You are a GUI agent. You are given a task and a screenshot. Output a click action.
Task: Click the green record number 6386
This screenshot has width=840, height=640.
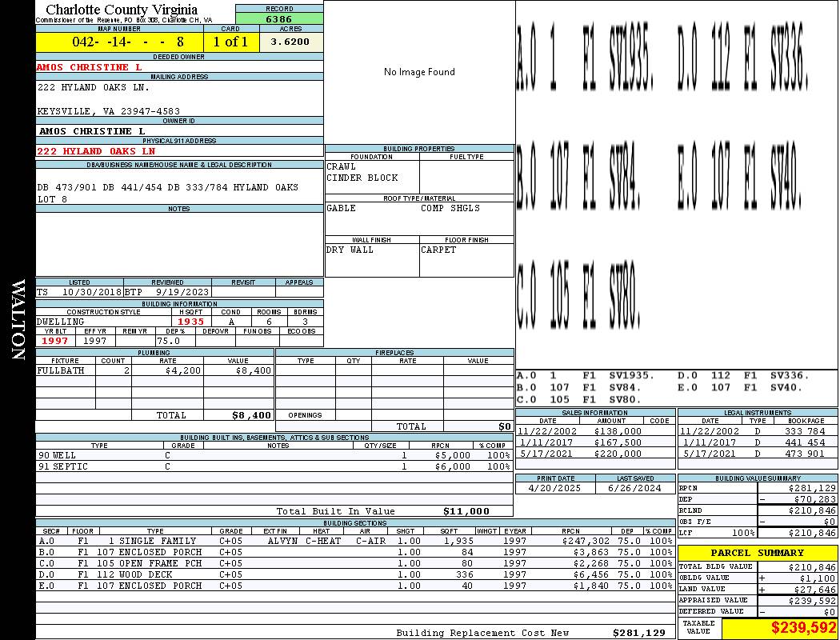coord(279,18)
